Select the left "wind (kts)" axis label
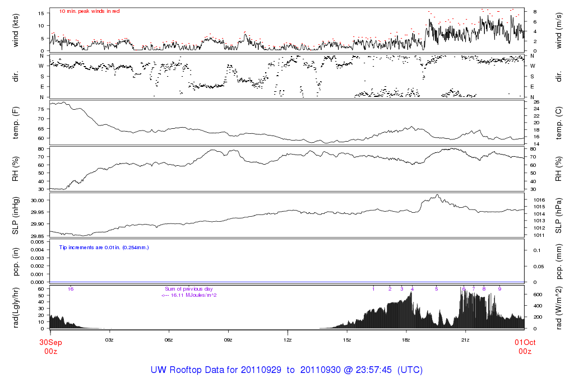Screen dimensions: 574x392 pos(17,29)
